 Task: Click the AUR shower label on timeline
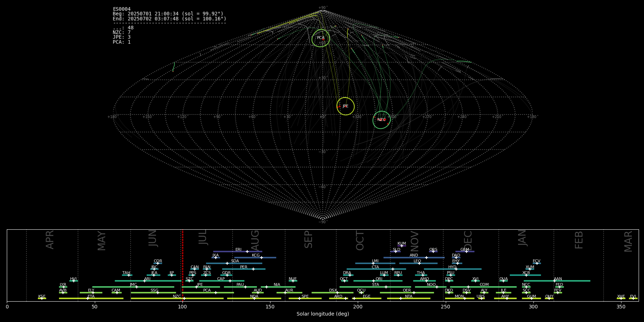(289, 291)
